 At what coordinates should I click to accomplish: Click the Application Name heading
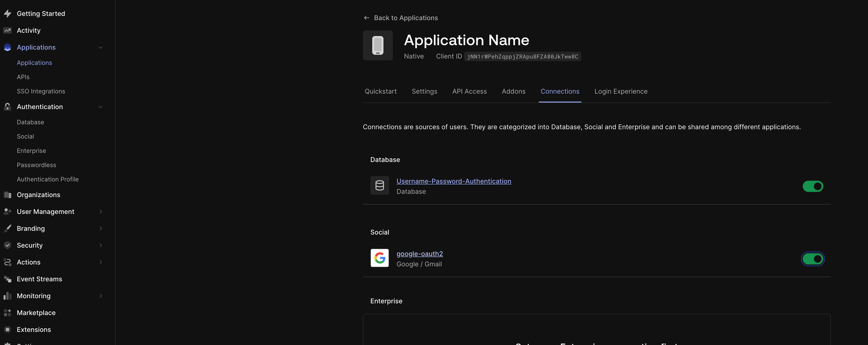[x=466, y=40]
